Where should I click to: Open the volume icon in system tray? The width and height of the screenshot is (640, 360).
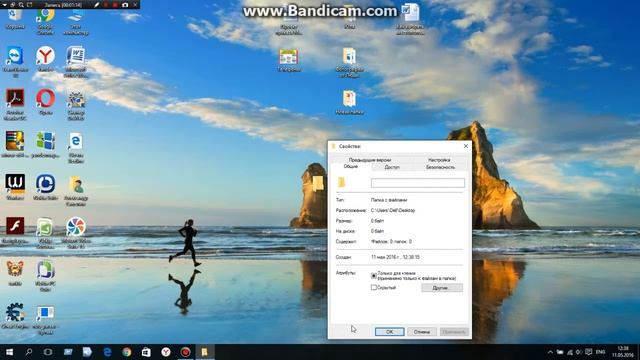(579, 352)
